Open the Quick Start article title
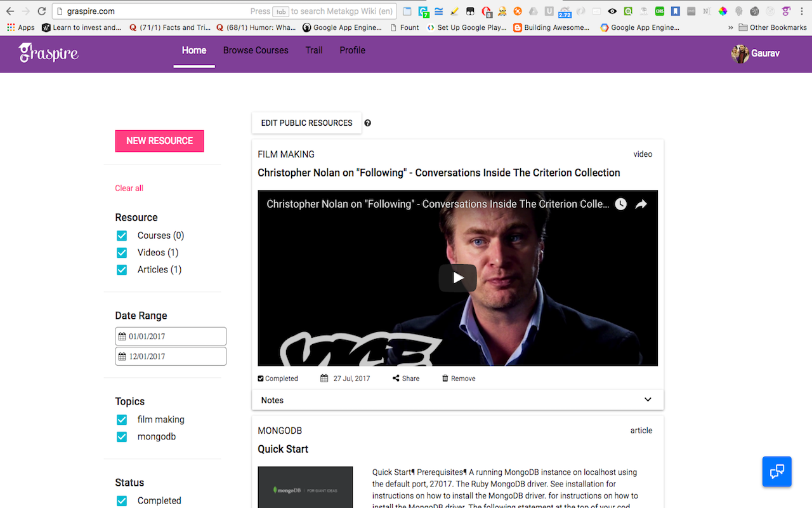This screenshot has width=812, height=508. (283, 449)
